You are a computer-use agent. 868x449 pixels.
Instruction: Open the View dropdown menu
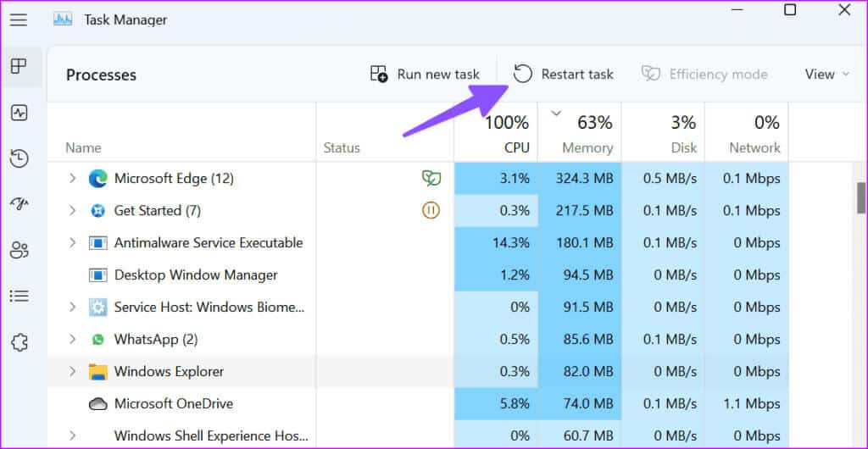pos(826,75)
